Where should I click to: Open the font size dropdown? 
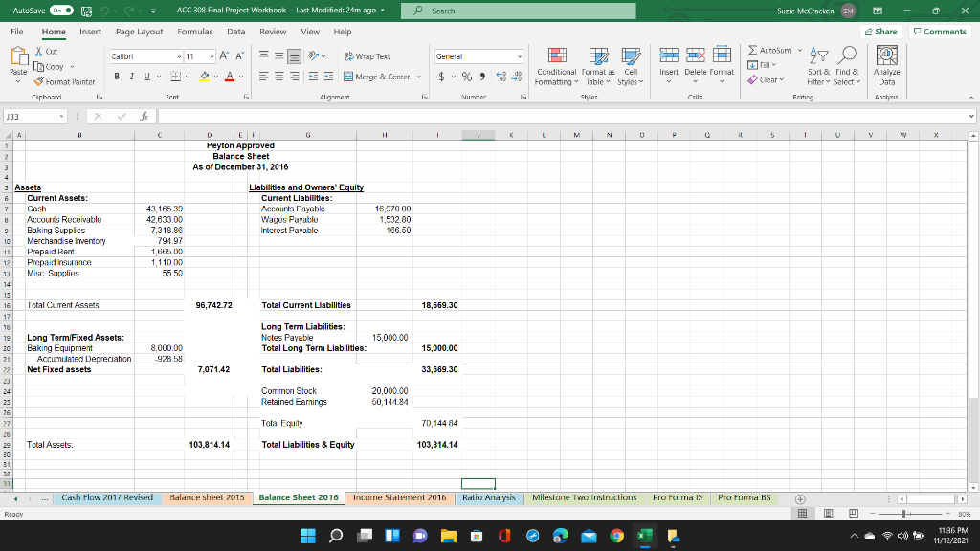pyautogui.click(x=212, y=55)
